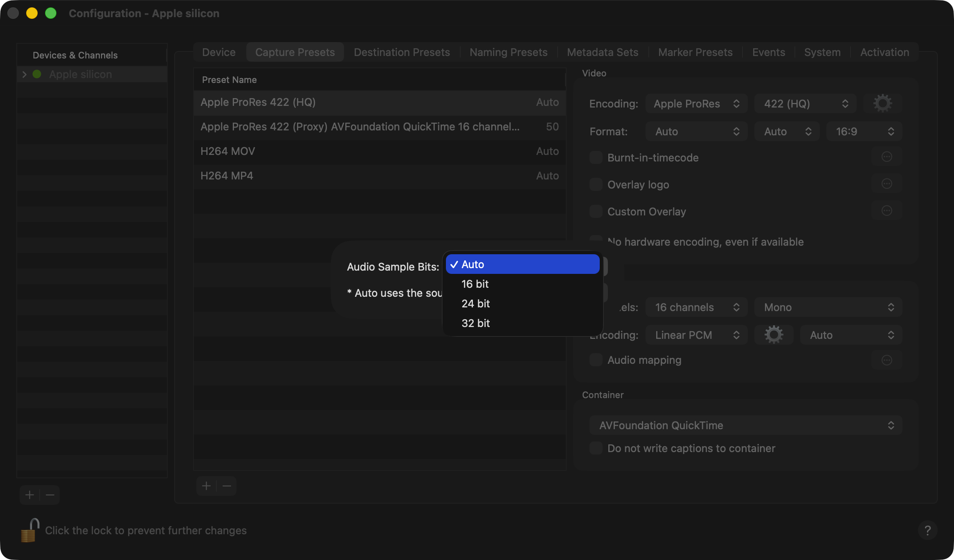
Task: Open video encoding settings gear icon
Action: pos(882,103)
